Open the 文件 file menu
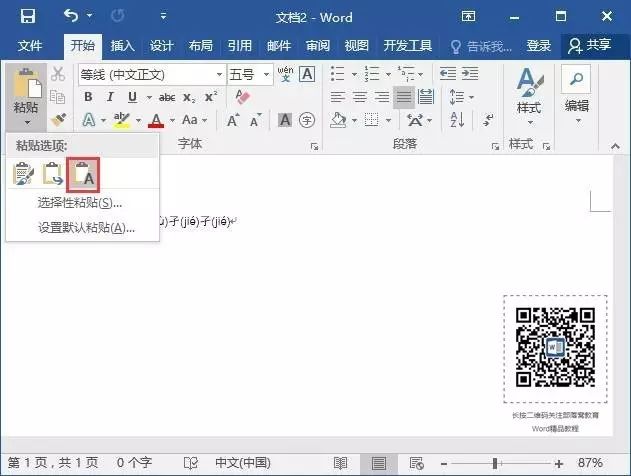Viewport: 631px width, 476px height. pos(30,46)
